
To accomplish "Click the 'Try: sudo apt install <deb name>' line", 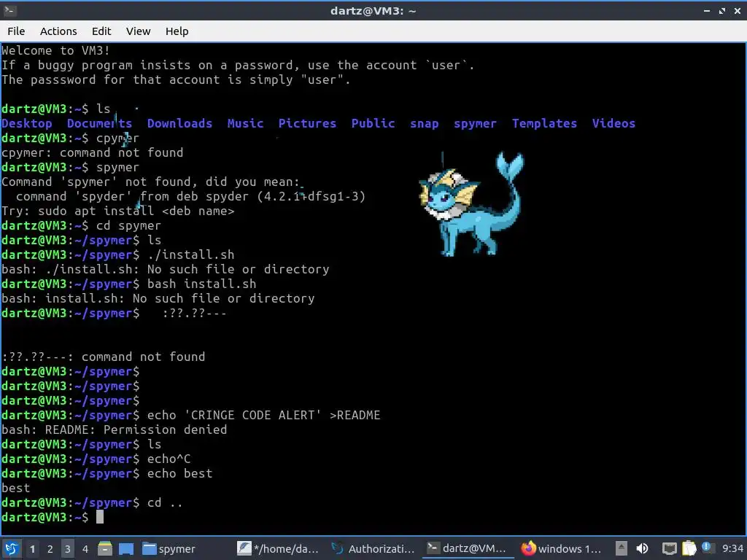I will click(x=117, y=211).
